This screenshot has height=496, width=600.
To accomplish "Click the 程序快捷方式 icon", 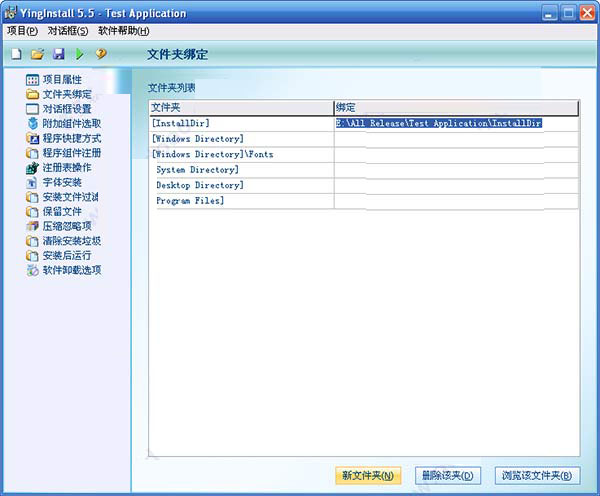I will (x=33, y=138).
